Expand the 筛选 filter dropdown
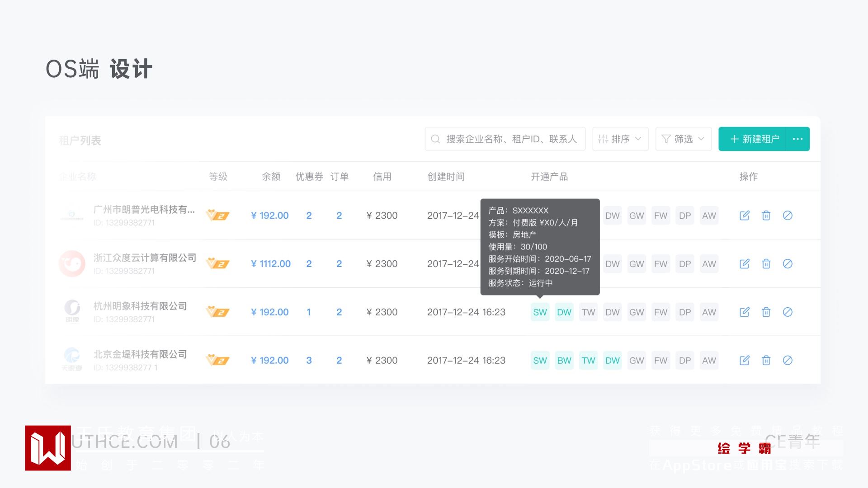 [x=683, y=139]
